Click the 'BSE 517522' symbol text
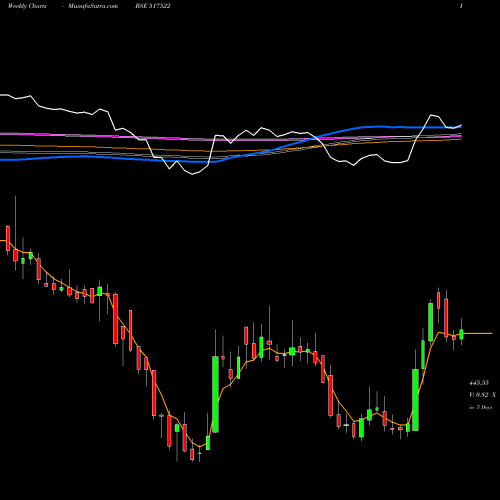This screenshot has height=500, width=500. (x=153, y=6)
